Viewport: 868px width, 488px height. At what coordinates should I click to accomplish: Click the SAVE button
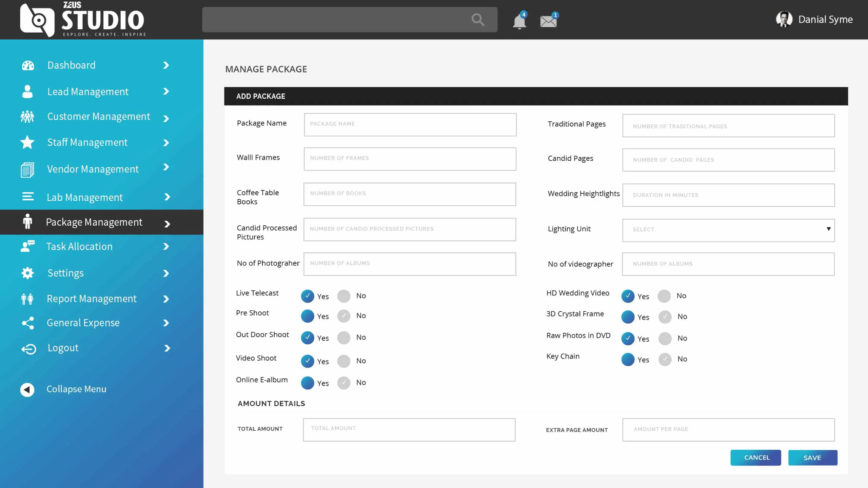813,457
